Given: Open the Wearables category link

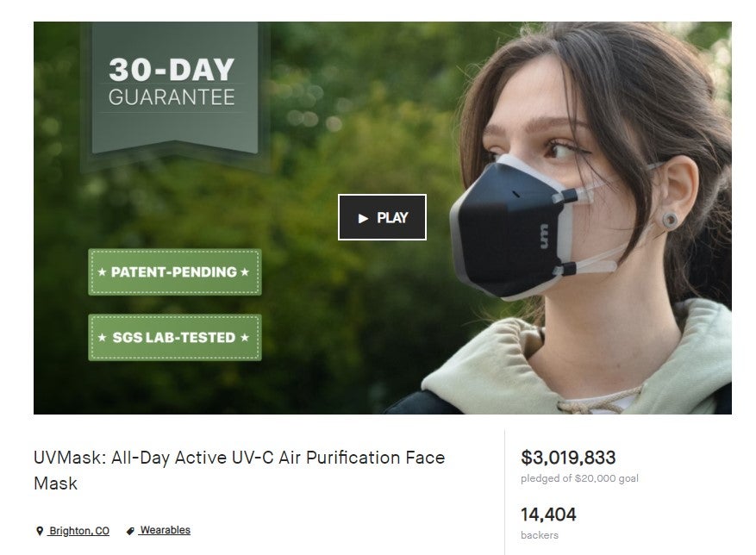Looking at the screenshot, I should tap(165, 530).
